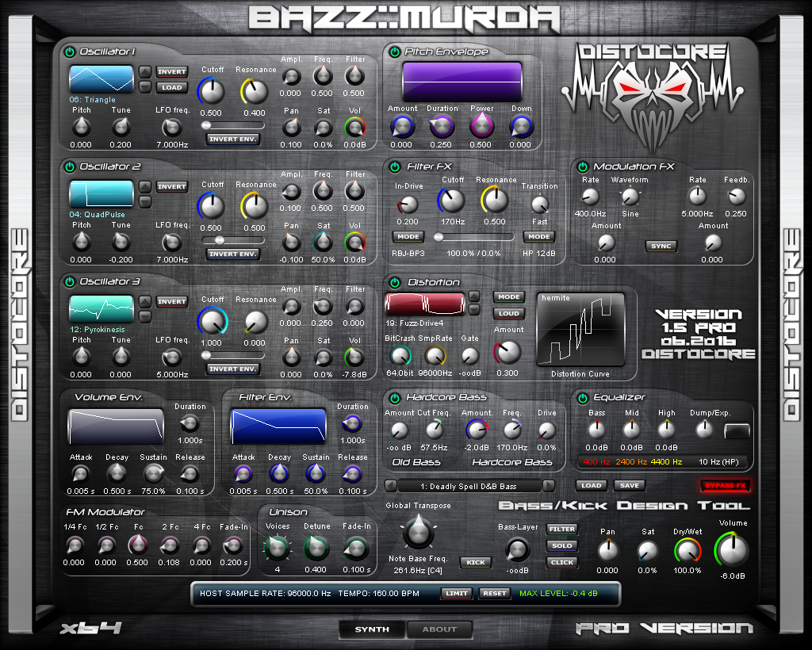Viewport: 812px width, 650px height.
Task: Click the preset LOAD button beside SAVE
Action: tap(592, 485)
